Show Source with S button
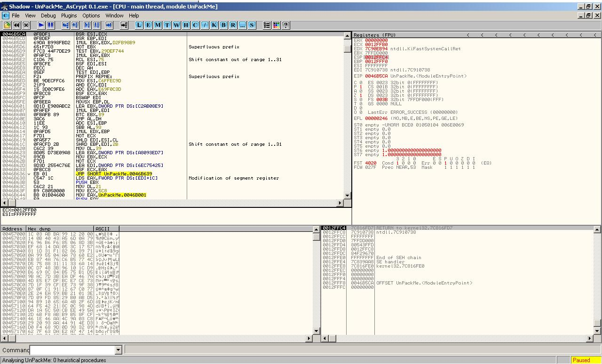602x364 pixels. point(252,25)
